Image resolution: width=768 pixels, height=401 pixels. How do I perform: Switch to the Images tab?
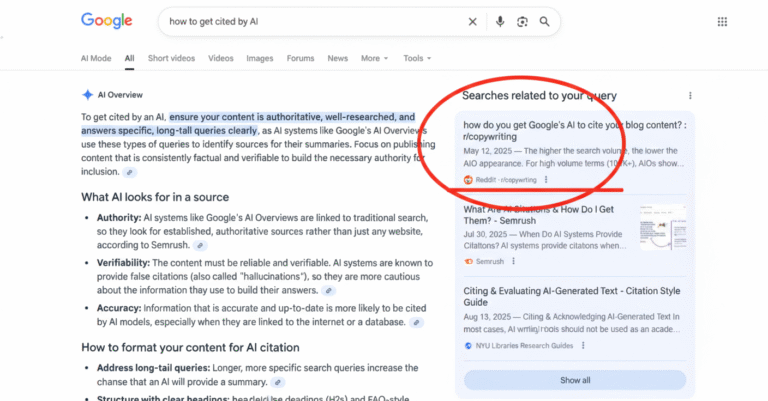[260, 58]
